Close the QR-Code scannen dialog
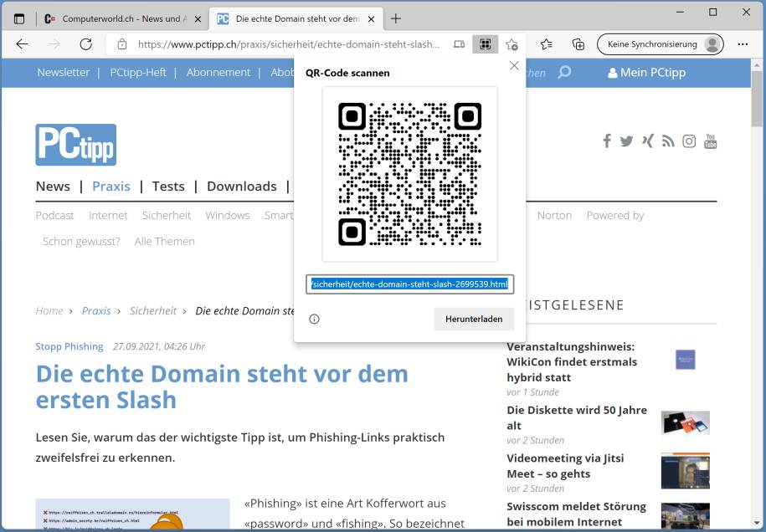Image resolution: width=766 pixels, height=532 pixels. [x=514, y=65]
